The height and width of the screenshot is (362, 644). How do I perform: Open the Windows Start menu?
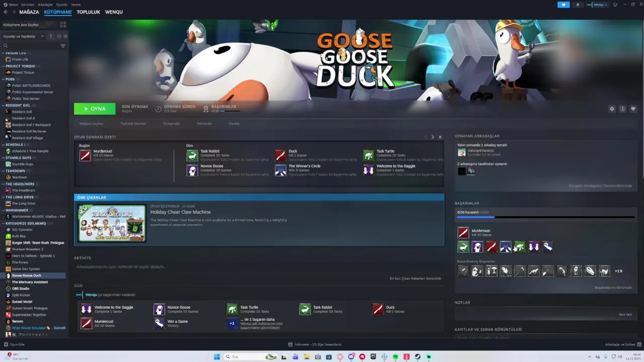pyautogui.click(x=217, y=357)
